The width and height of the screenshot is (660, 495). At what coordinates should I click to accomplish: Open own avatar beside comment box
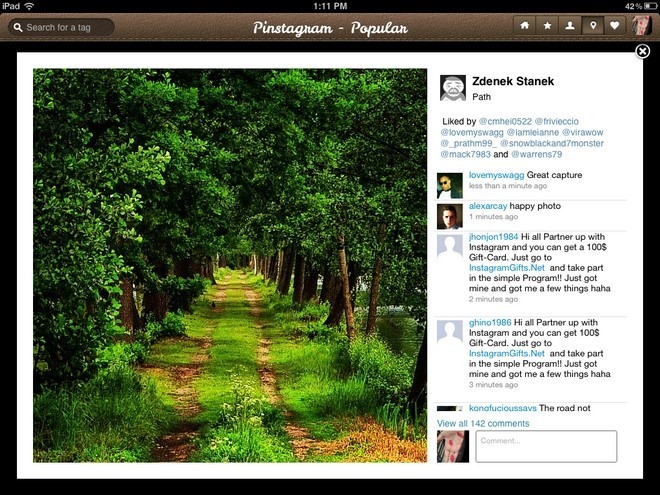pos(452,447)
